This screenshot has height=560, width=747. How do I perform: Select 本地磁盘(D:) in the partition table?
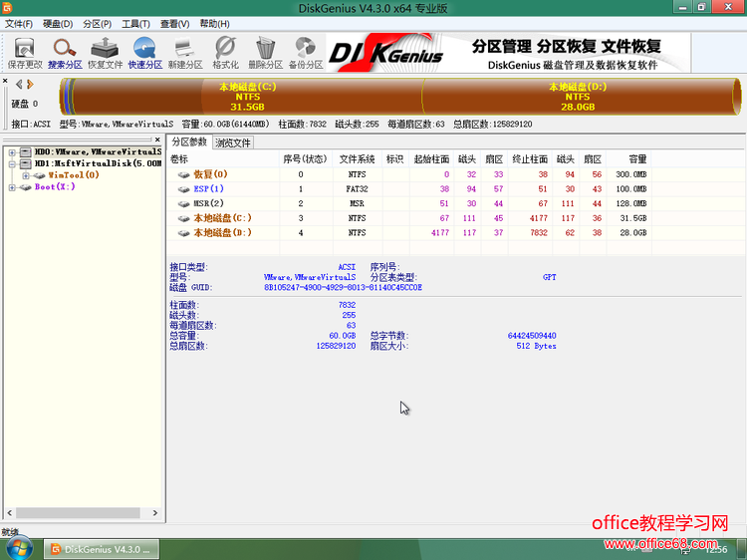222,233
